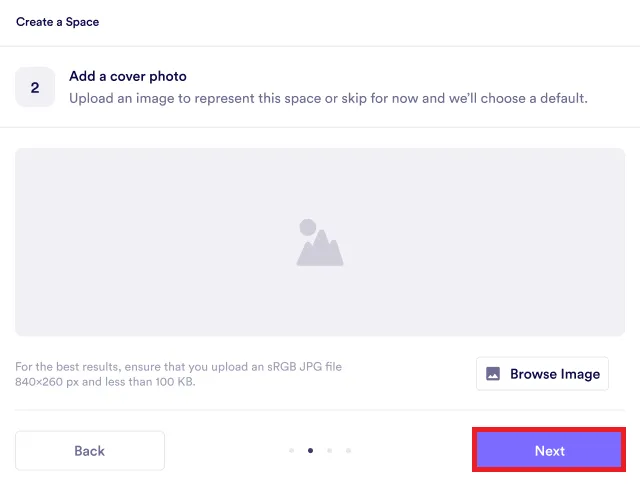Jump to the fourth progress dot
Screen dimensions: 640x486
[x=348, y=451]
